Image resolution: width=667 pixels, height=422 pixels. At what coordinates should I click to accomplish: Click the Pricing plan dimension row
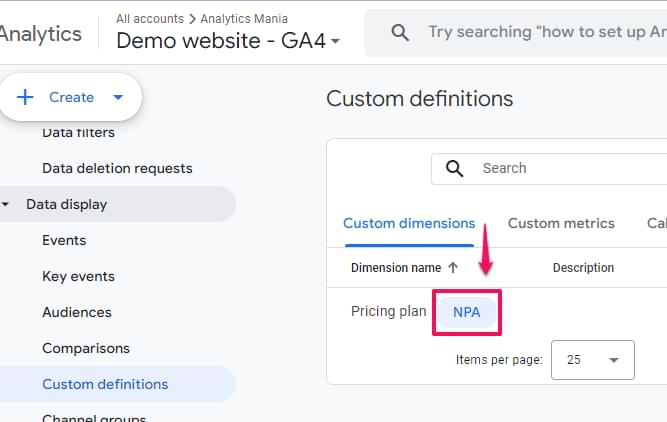(388, 312)
